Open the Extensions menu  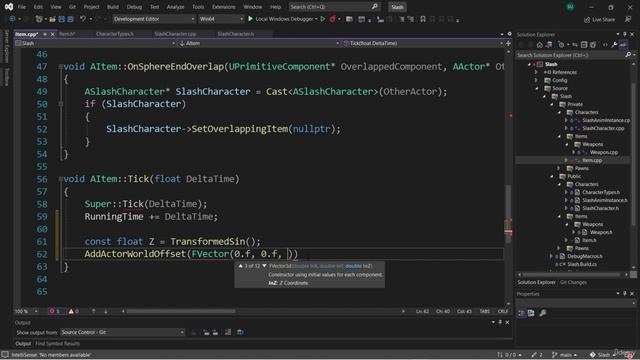point(224,7)
